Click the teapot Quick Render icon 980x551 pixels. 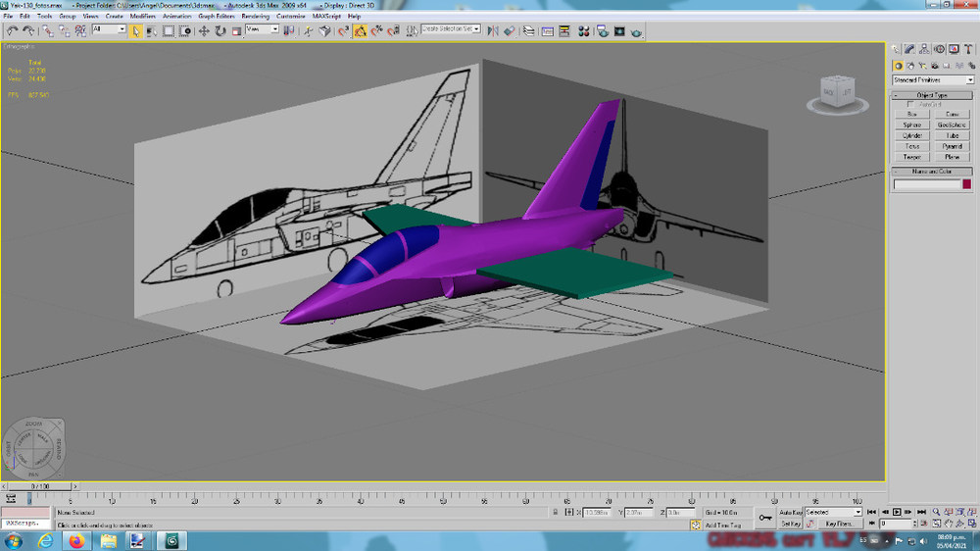(636, 31)
